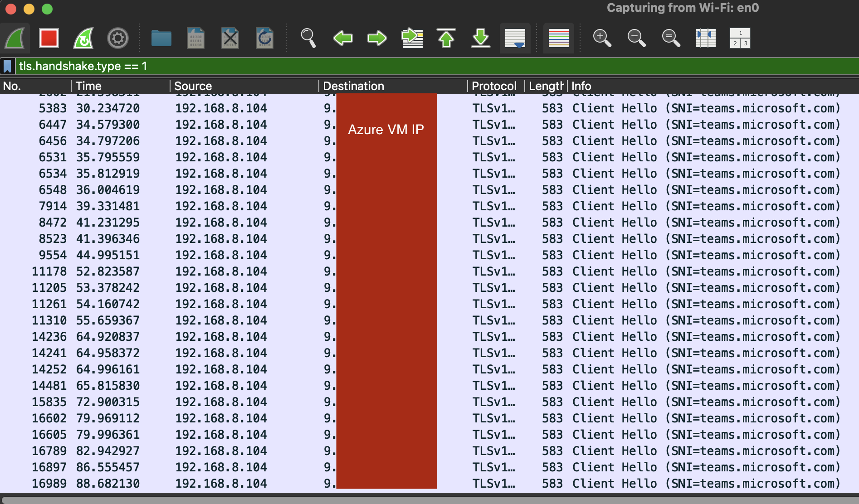859x504 pixels.
Task: Select packet at time 35.812919
Action: point(429,174)
